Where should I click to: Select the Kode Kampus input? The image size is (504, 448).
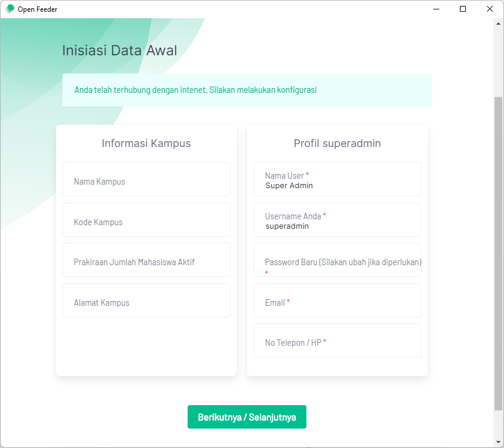[146, 220]
